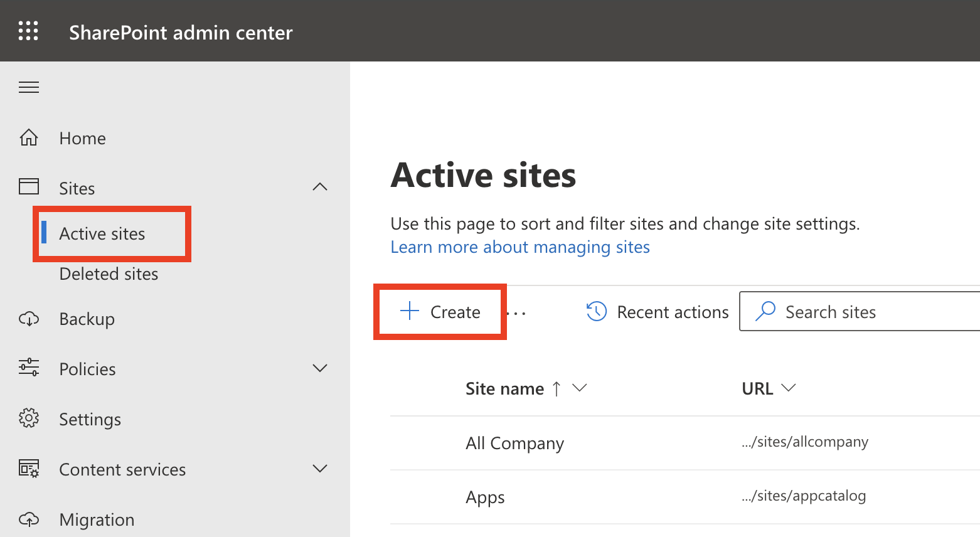The width and height of the screenshot is (980, 537).
Task: Click the .../sites/appcatalog URL cell
Action: click(x=804, y=496)
